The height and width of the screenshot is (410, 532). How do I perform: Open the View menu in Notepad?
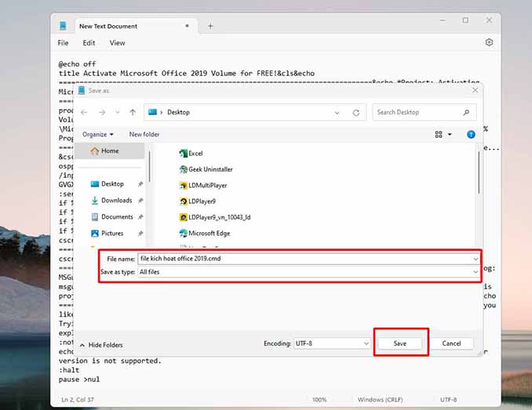coord(117,42)
